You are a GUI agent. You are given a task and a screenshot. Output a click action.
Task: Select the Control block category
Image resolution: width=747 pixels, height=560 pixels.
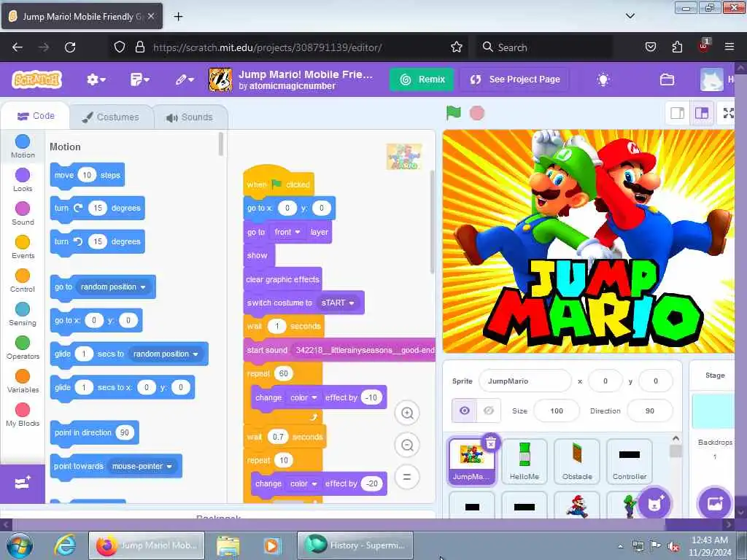[x=23, y=281]
